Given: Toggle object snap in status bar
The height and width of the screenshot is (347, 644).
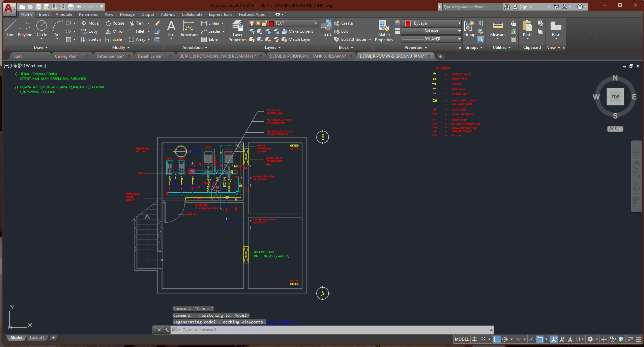Looking at the screenshot, I should click(x=540, y=339).
